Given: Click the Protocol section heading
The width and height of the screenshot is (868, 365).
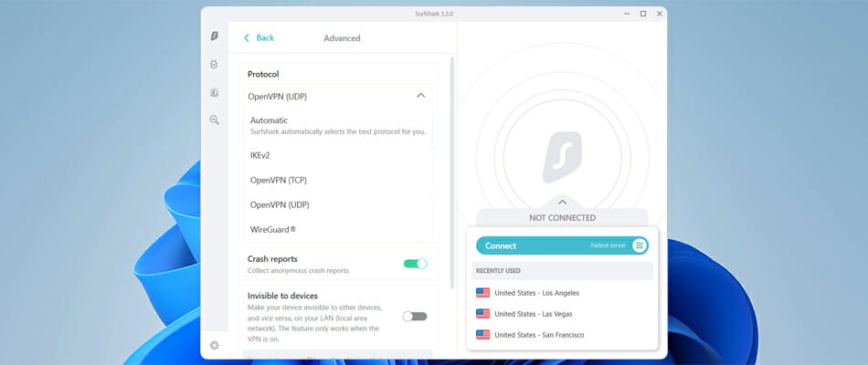Looking at the screenshot, I should pos(263,74).
